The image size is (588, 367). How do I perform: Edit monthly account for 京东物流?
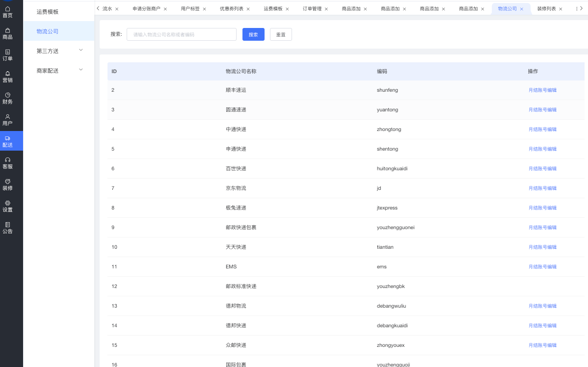coord(542,188)
